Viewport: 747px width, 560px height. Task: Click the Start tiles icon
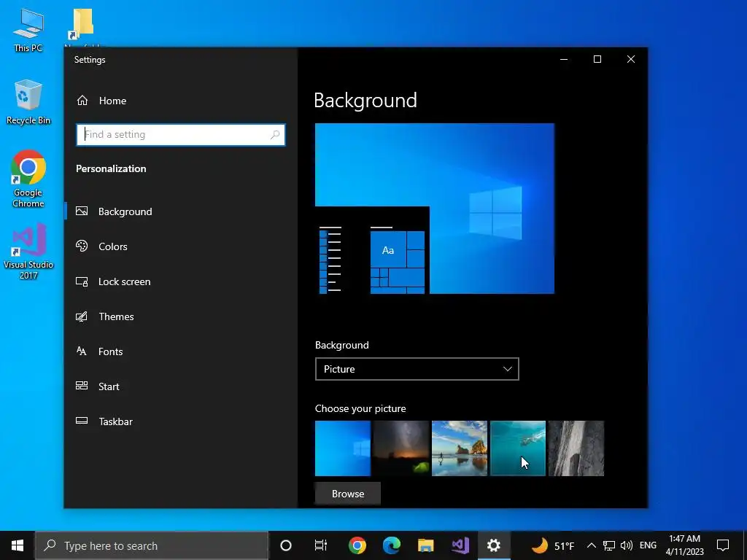(x=82, y=386)
